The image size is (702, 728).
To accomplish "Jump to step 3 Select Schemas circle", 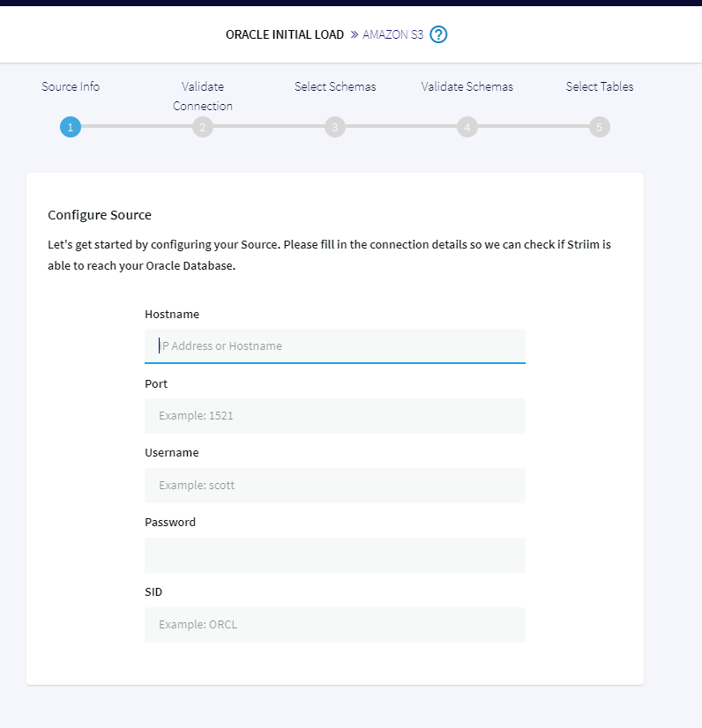I will click(x=335, y=127).
